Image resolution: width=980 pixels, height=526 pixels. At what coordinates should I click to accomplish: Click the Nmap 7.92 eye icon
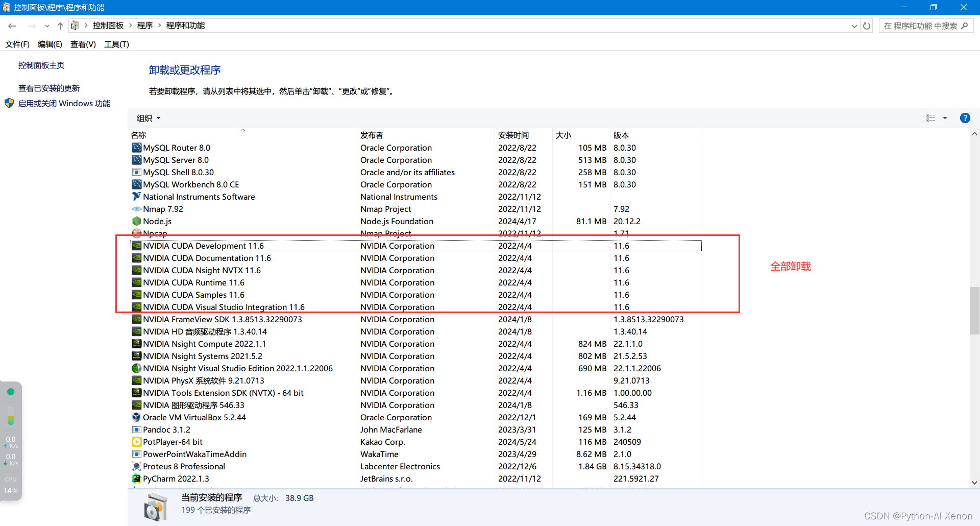[x=136, y=209]
